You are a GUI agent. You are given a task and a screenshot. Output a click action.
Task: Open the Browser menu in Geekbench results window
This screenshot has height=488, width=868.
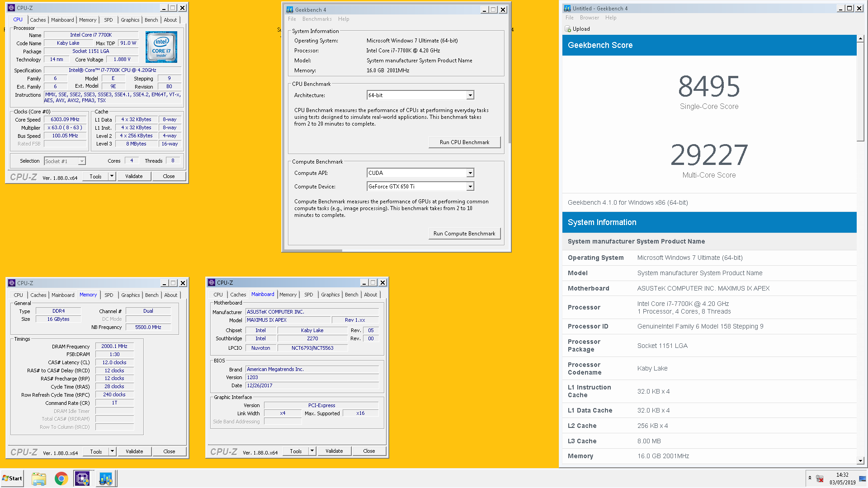click(x=590, y=18)
